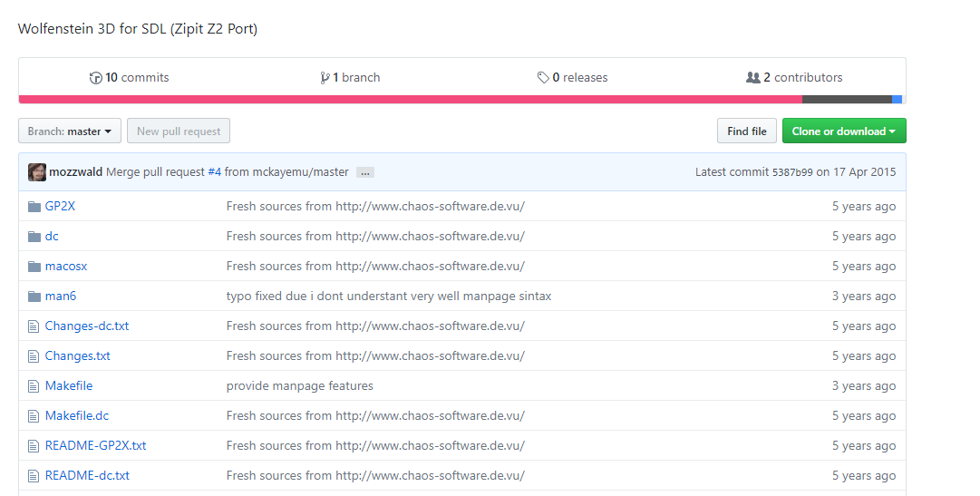Click blue segment of language bar

(x=897, y=100)
